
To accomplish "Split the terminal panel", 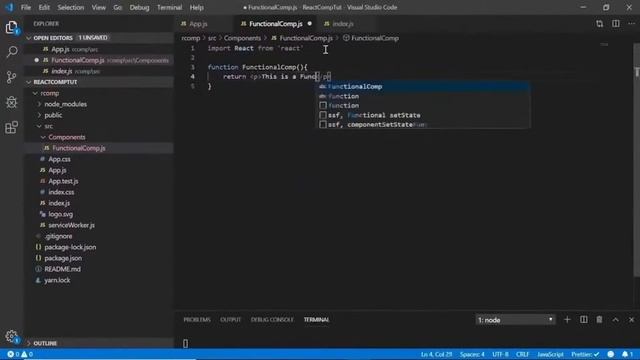I will tap(584, 320).
